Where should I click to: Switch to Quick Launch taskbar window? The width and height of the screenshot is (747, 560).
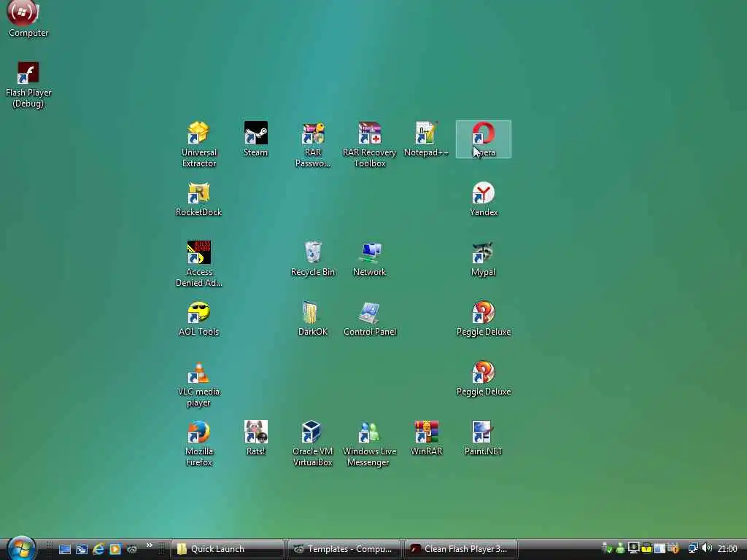(228, 549)
